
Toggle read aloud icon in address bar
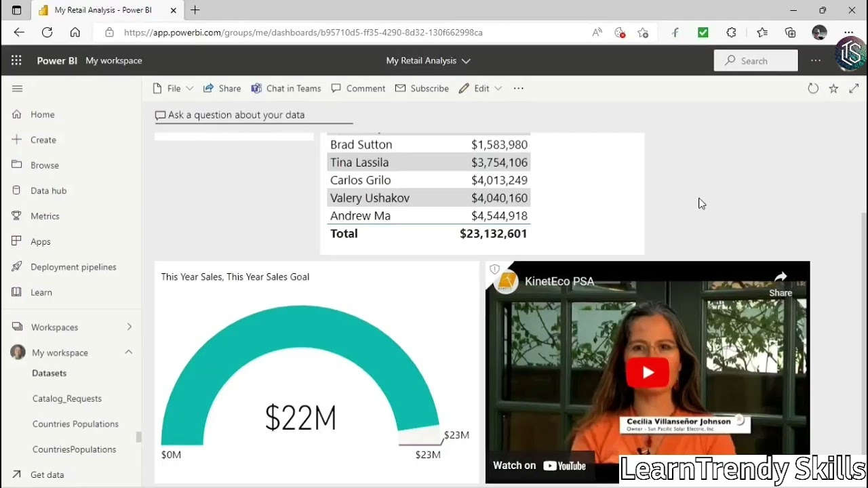(x=597, y=33)
